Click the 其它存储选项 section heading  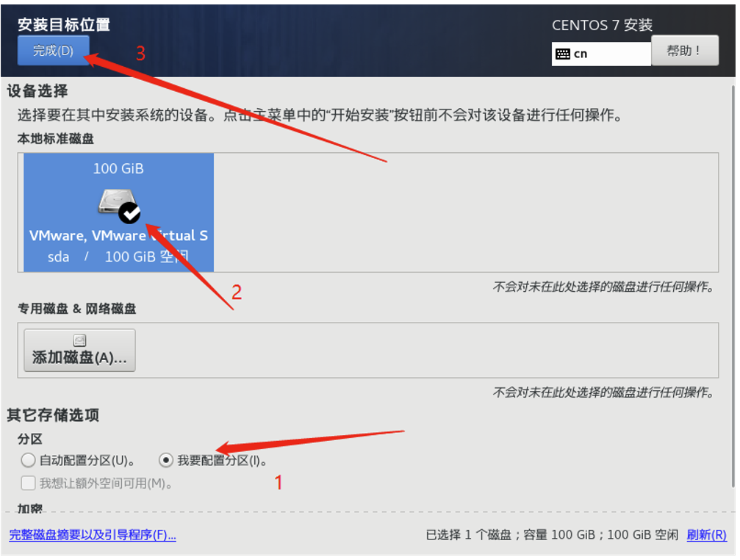click(x=53, y=415)
